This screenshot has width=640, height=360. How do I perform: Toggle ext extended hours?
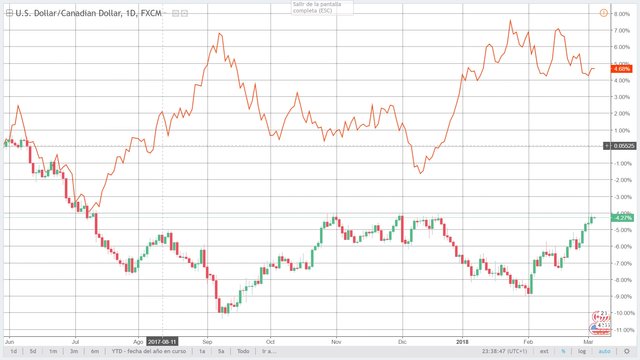coord(544,351)
